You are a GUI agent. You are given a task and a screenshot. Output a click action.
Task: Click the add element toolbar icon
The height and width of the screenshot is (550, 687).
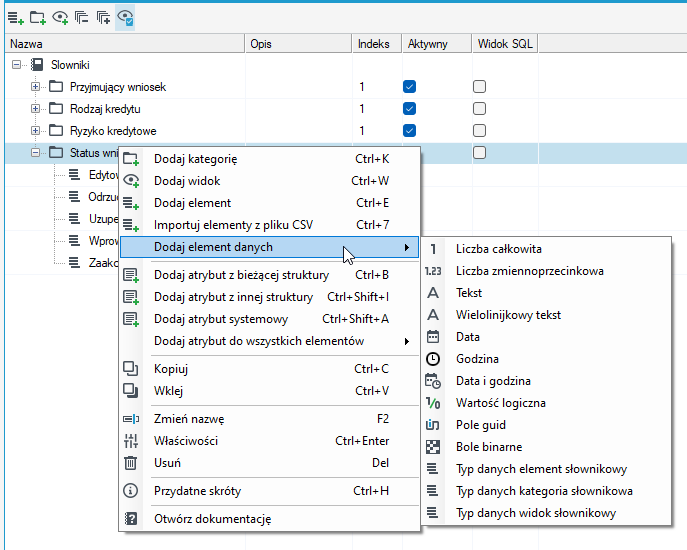(16, 18)
